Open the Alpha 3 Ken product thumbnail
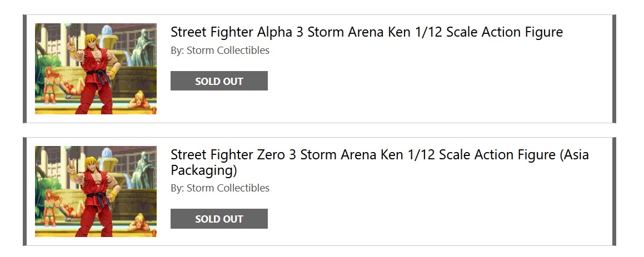The width and height of the screenshot is (644, 257). point(96,69)
